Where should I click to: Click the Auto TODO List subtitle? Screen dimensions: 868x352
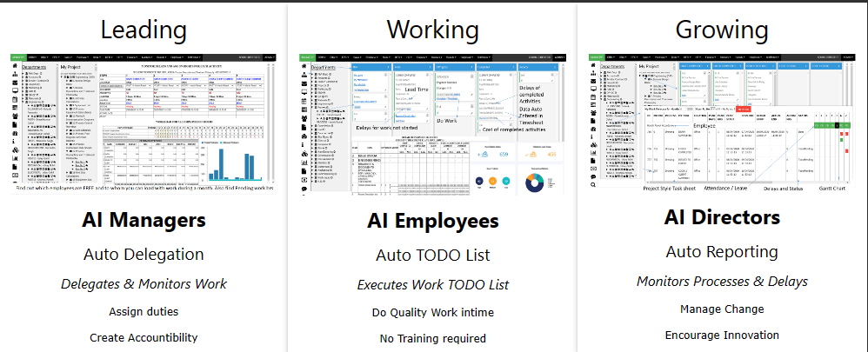pos(433,256)
